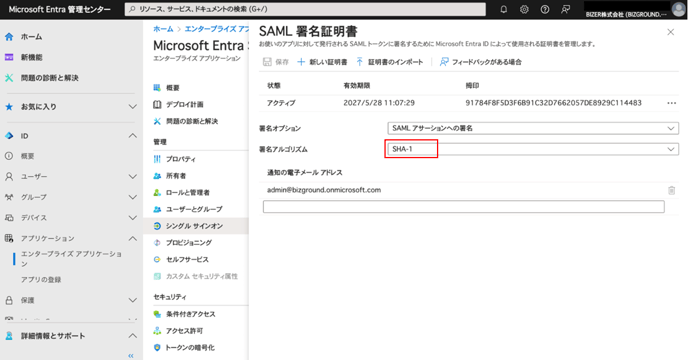Select エンタープライズ アプリケーション in sidebar
This screenshot has width=688, height=360.
click(x=72, y=259)
